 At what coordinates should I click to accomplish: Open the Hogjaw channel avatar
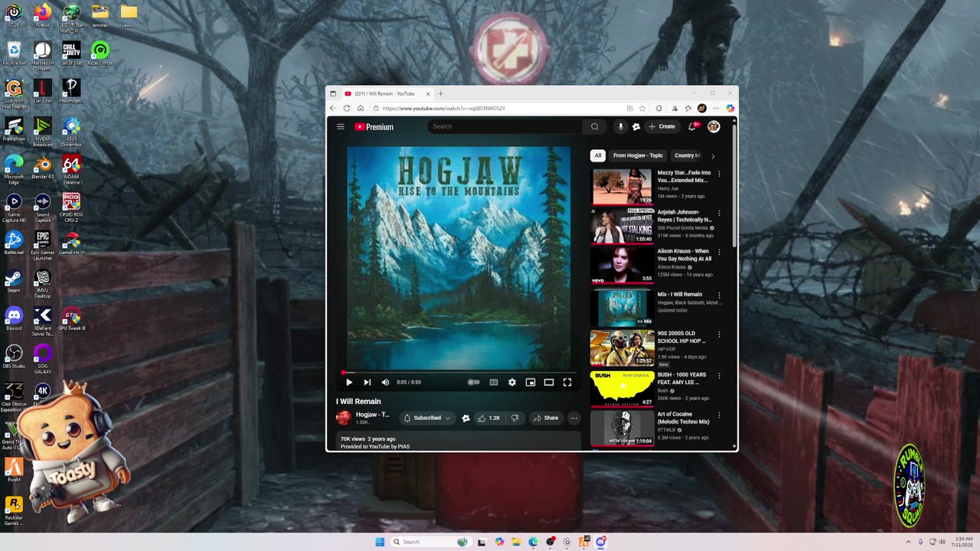344,418
